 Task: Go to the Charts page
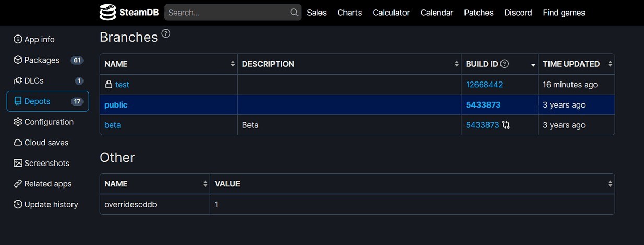click(x=350, y=13)
